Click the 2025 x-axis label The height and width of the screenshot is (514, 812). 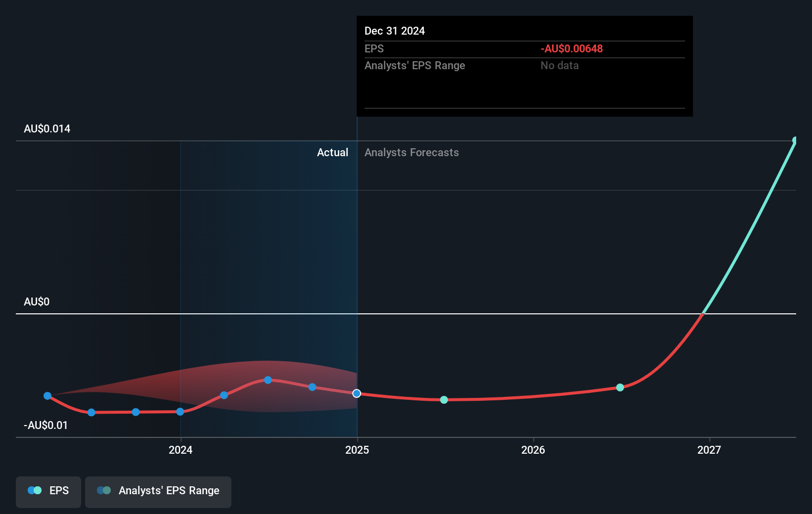[357, 450]
